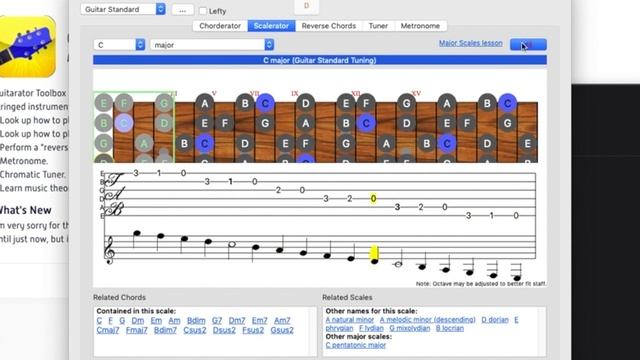Click the "What's New" heading in the App Store window

pyautogui.click(x=25, y=210)
